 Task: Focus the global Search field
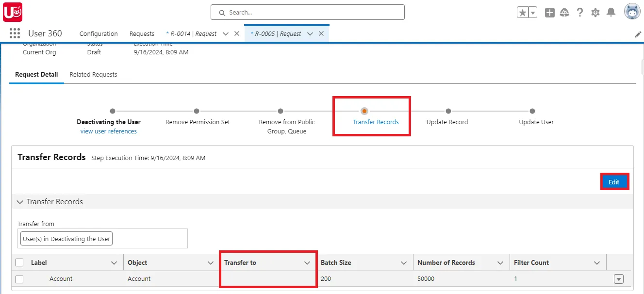coord(307,12)
